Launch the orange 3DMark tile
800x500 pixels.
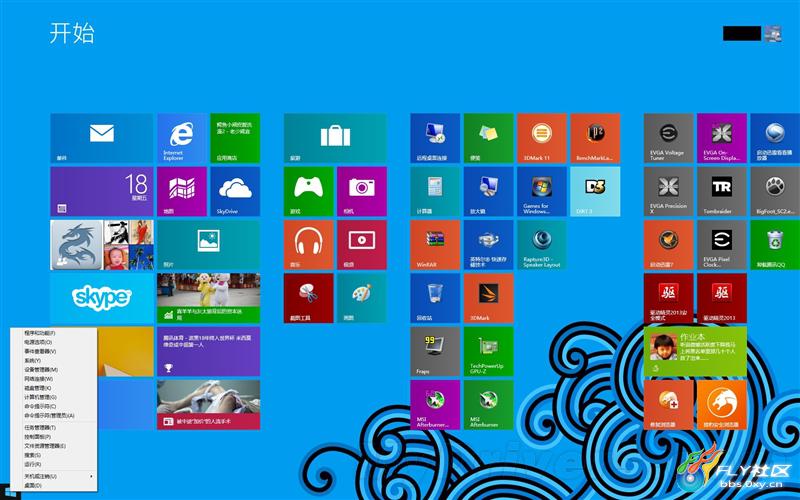click(488, 298)
